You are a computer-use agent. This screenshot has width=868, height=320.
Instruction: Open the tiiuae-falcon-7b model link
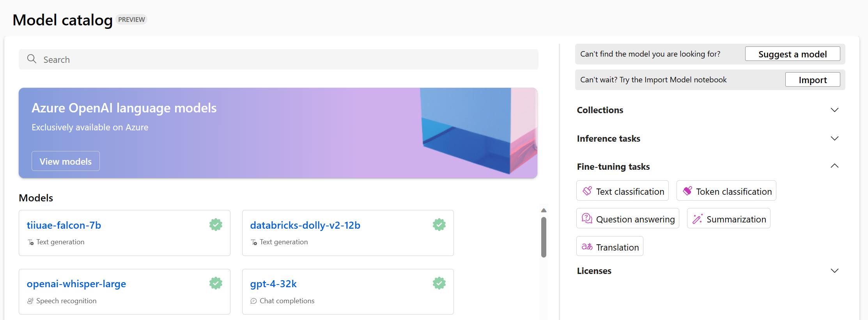pos(64,225)
